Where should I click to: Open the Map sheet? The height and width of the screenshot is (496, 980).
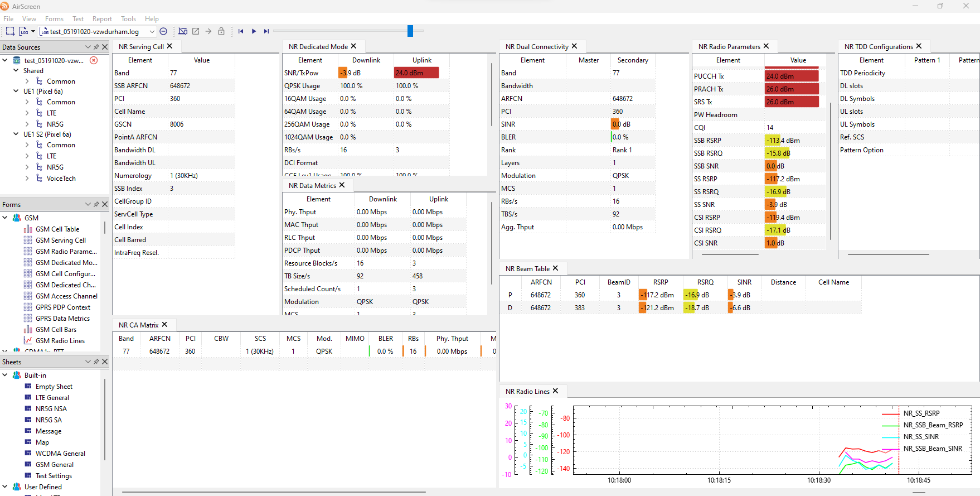(42, 442)
